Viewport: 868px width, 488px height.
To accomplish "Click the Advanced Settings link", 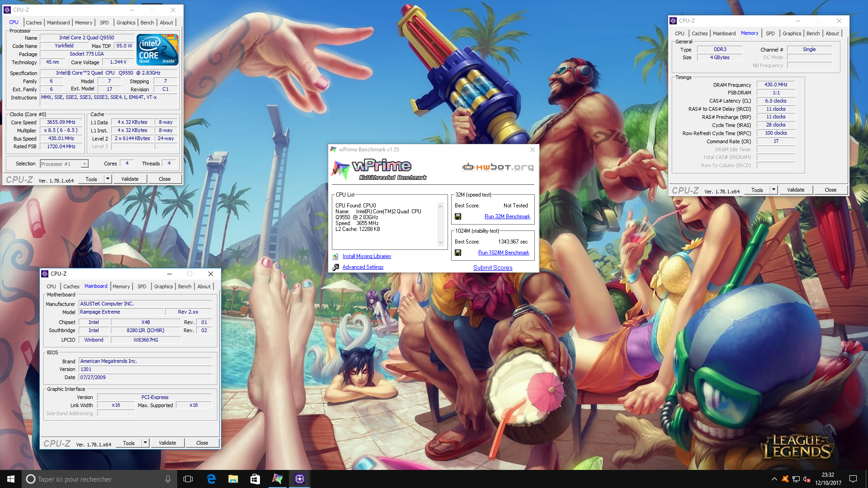I will [x=363, y=267].
